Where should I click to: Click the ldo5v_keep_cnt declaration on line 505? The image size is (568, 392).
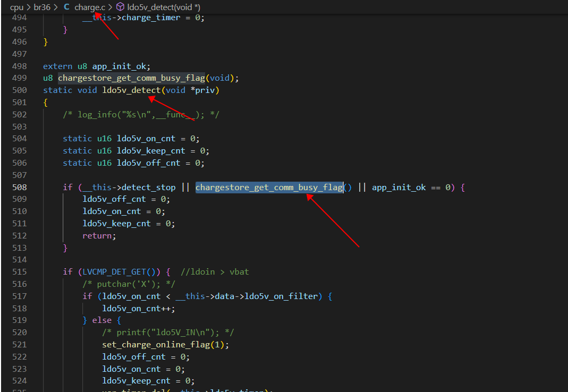tap(136, 151)
